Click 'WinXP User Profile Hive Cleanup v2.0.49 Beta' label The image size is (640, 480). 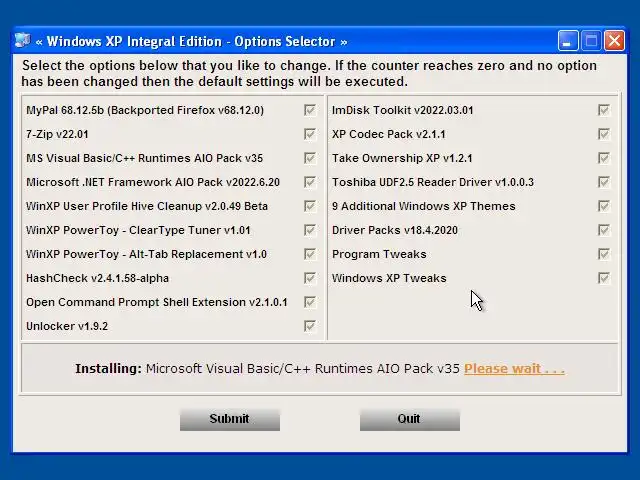(147, 206)
